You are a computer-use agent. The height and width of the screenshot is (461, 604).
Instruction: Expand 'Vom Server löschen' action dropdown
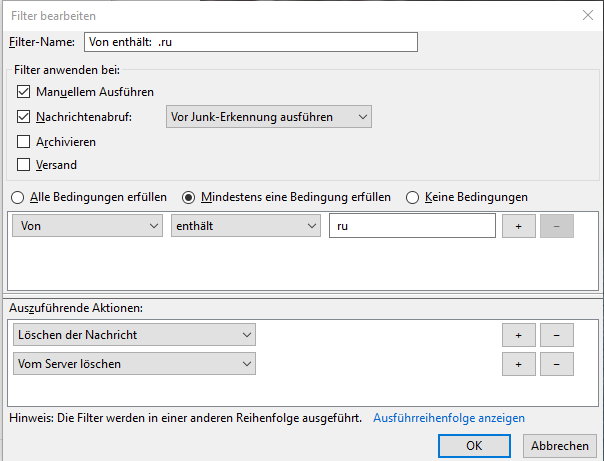(134, 364)
